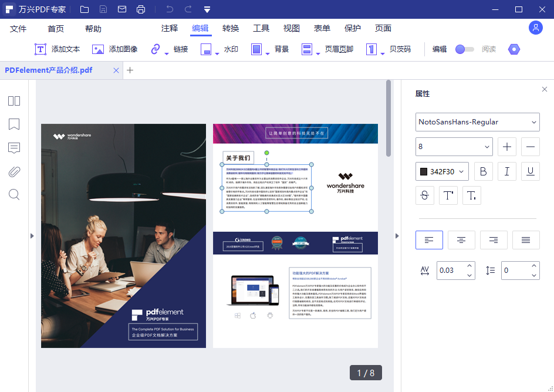Open the bookmarks sidebar panel

[x=13, y=124]
